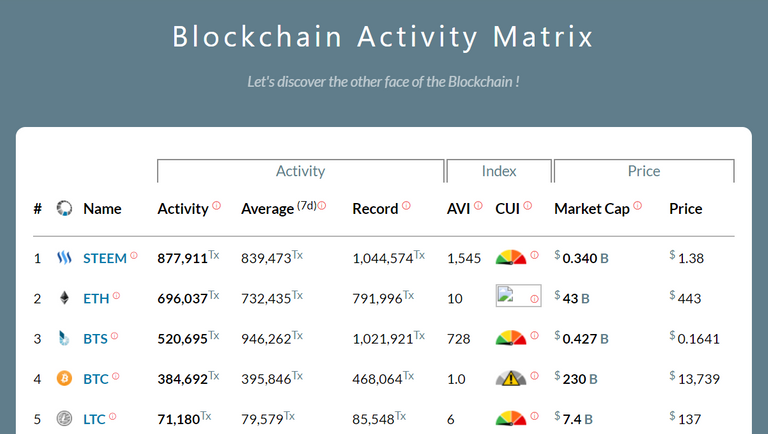This screenshot has width=768, height=434.
Task: Click the circular logo icon in the header row
Action: click(x=64, y=208)
